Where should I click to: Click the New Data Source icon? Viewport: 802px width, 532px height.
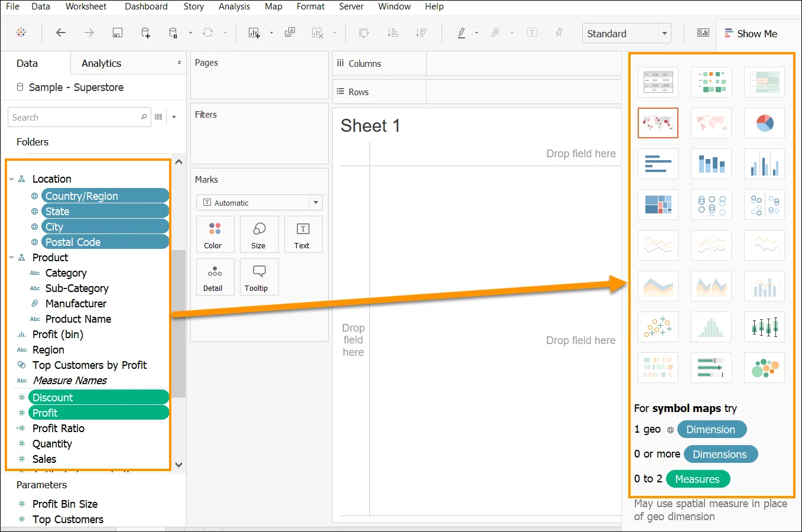point(145,33)
